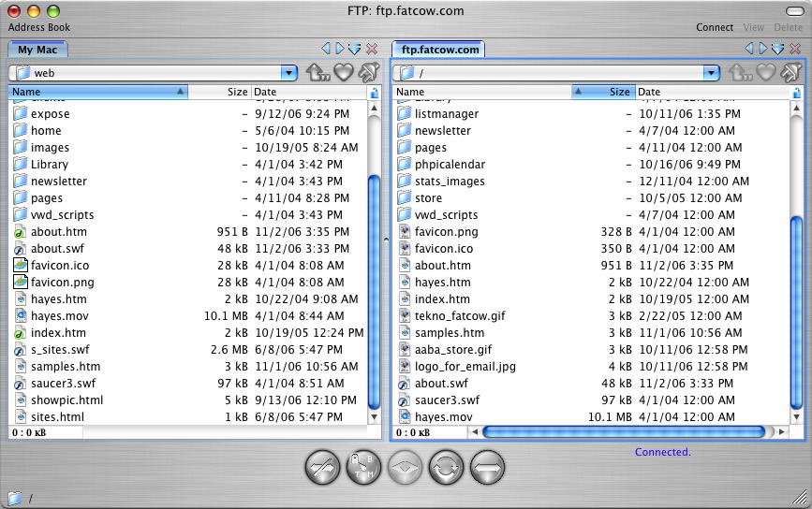Click remote pane scroll up arrow
Image resolution: width=812 pixels, height=509 pixels.
click(796, 108)
